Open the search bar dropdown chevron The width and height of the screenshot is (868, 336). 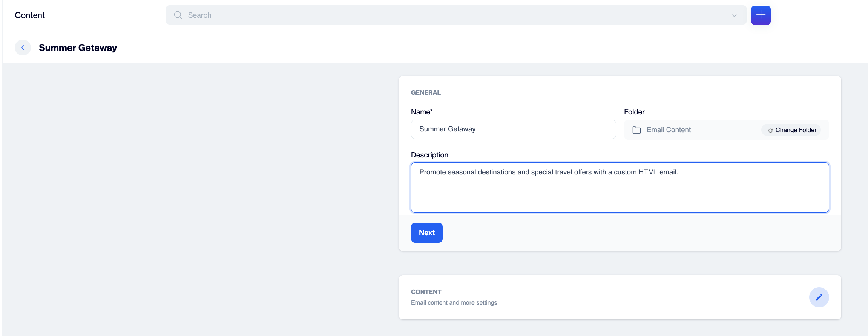tap(734, 15)
